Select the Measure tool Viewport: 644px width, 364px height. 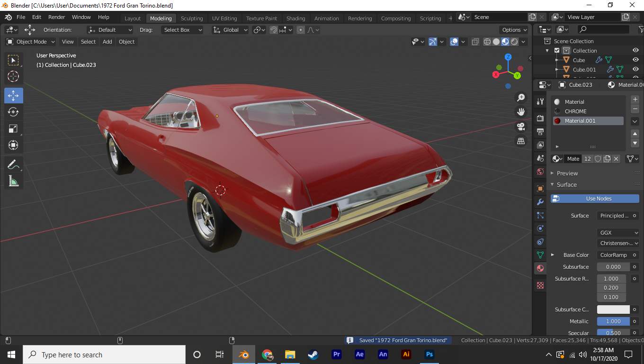click(x=13, y=181)
